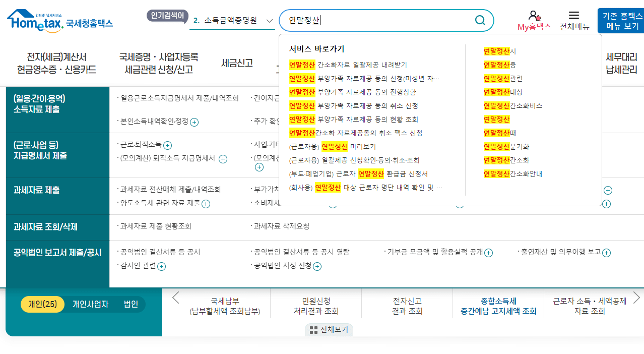Click the search magnifier icon

tap(479, 20)
